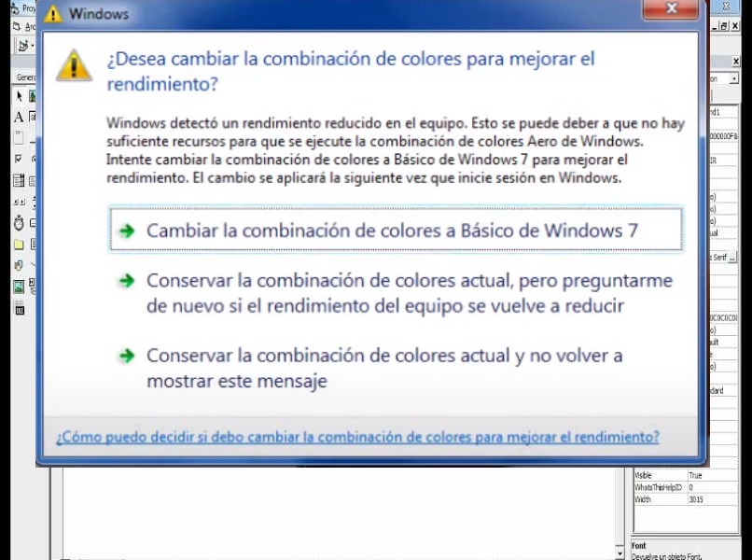Click the yellow warning icon in dialog
The image size is (752, 560).
(x=74, y=65)
